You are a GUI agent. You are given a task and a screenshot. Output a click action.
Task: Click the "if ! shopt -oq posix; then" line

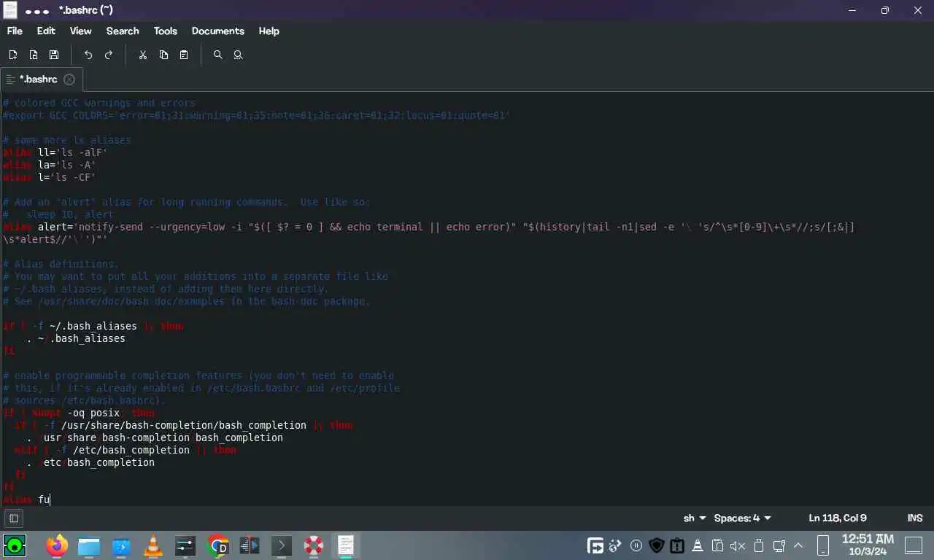(79, 413)
